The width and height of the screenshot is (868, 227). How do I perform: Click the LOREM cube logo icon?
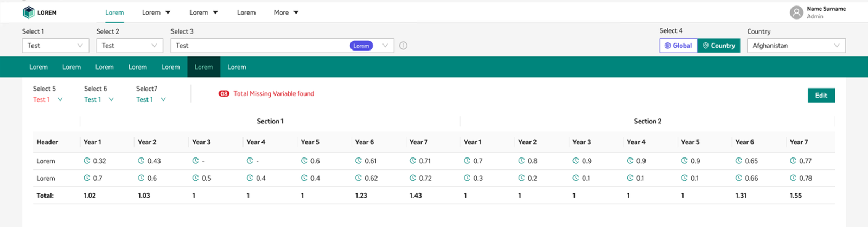tap(28, 12)
